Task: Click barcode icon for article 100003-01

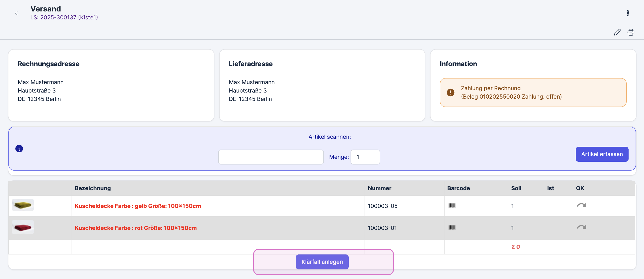Action: point(452,228)
